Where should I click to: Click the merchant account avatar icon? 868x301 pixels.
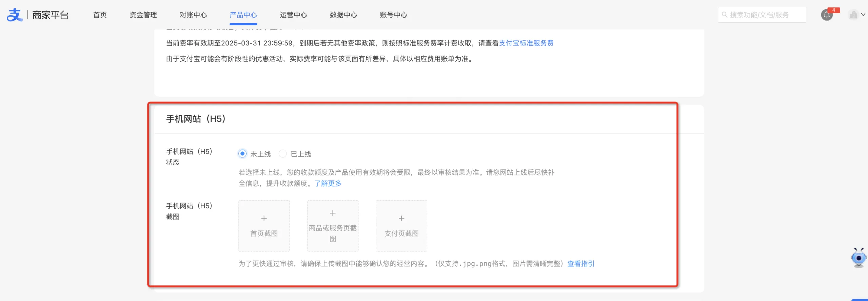pyautogui.click(x=853, y=15)
